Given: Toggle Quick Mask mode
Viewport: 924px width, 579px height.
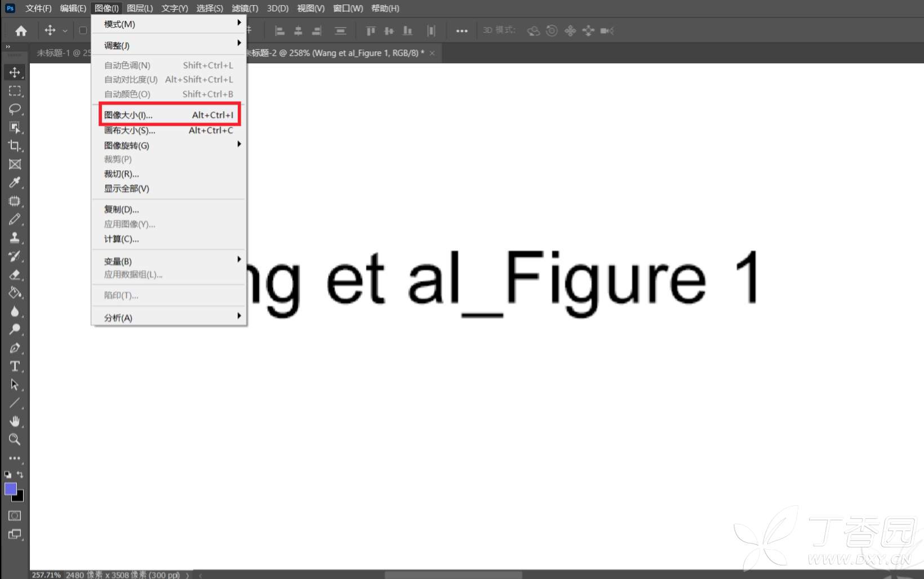Looking at the screenshot, I should pos(15,515).
